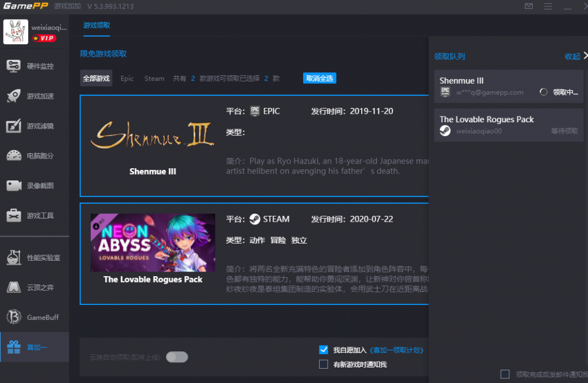This screenshot has width=588, height=383.
Task: Click the 2019-11-20 release date
Action: (x=372, y=111)
